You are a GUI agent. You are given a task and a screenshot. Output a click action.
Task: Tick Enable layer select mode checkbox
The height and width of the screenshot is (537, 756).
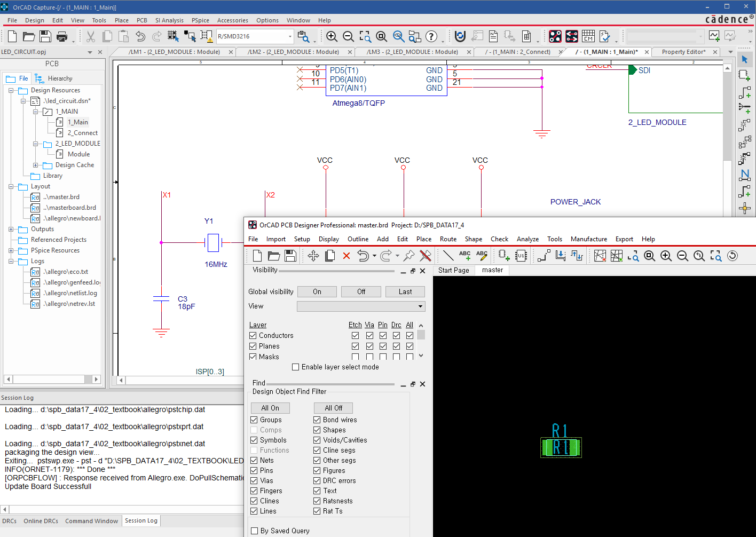296,367
